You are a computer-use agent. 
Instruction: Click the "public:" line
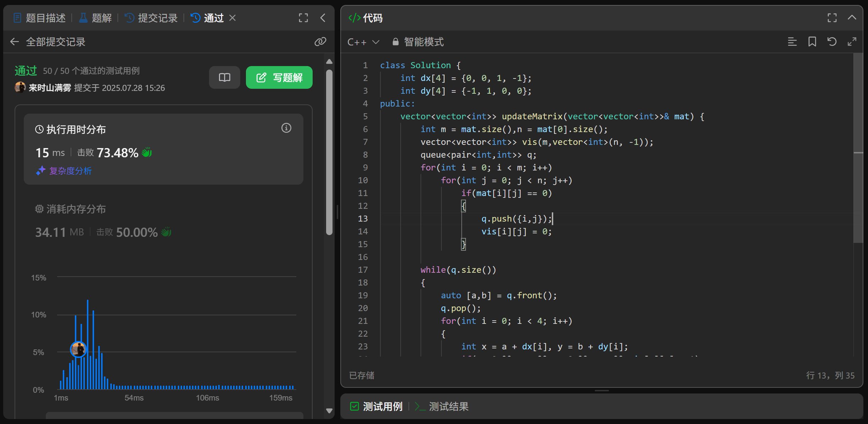click(x=397, y=104)
